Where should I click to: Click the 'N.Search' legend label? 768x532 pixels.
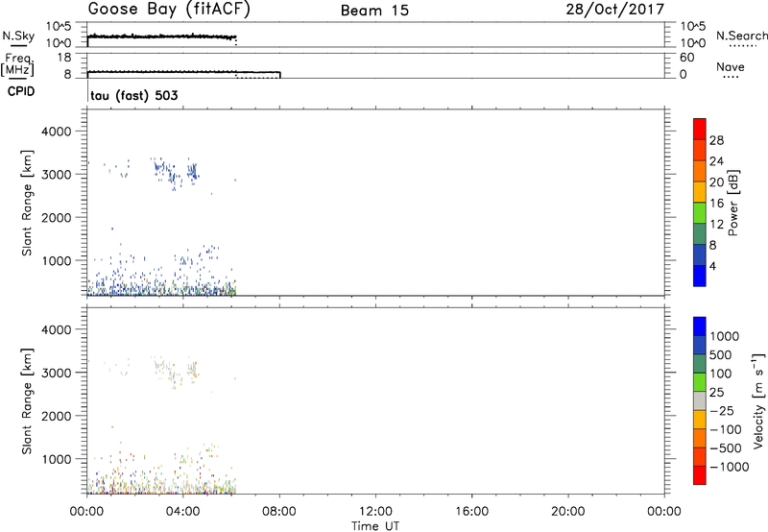pyautogui.click(x=741, y=36)
